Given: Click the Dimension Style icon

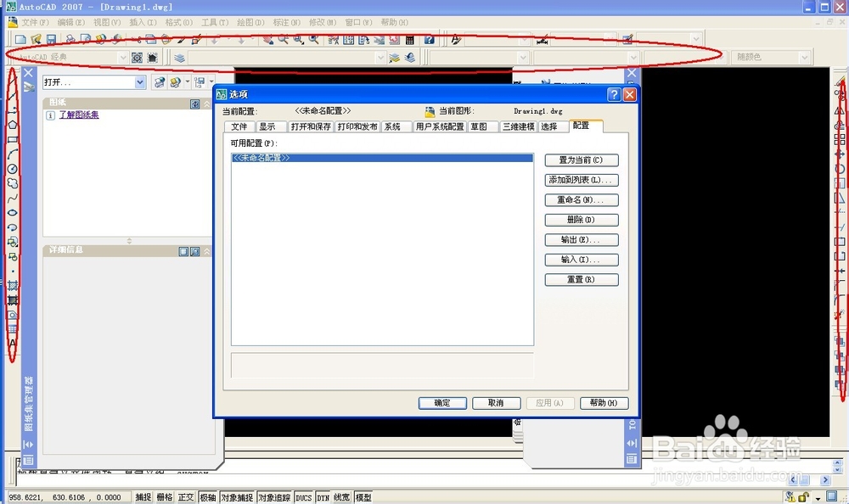Looking at the screenshot, I should (542, 40).
